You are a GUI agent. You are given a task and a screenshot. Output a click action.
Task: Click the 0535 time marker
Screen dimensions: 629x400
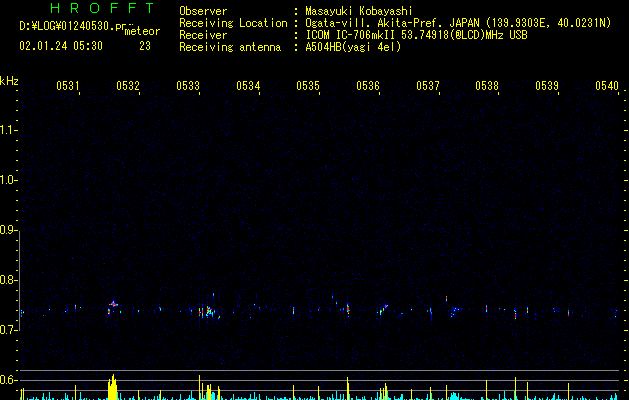[x=308, y=86]
